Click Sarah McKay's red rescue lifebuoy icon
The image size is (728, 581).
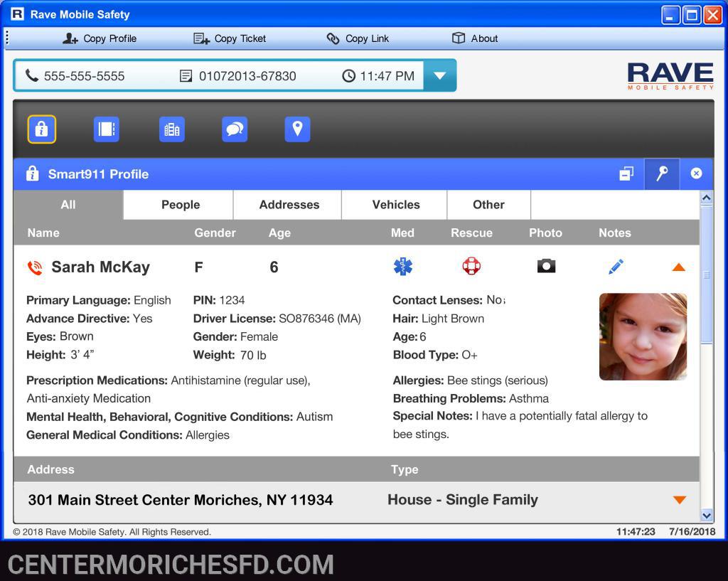point(471,267)
